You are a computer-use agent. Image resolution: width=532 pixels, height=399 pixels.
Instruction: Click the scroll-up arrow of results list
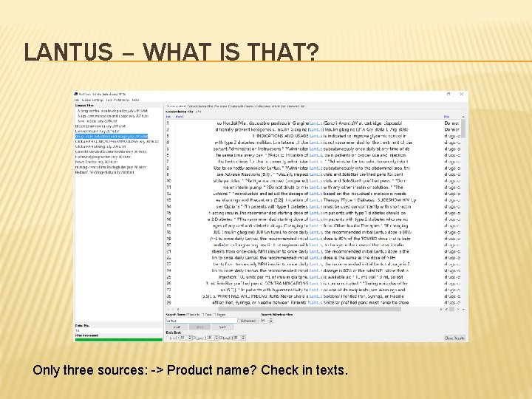coord(463,117)
